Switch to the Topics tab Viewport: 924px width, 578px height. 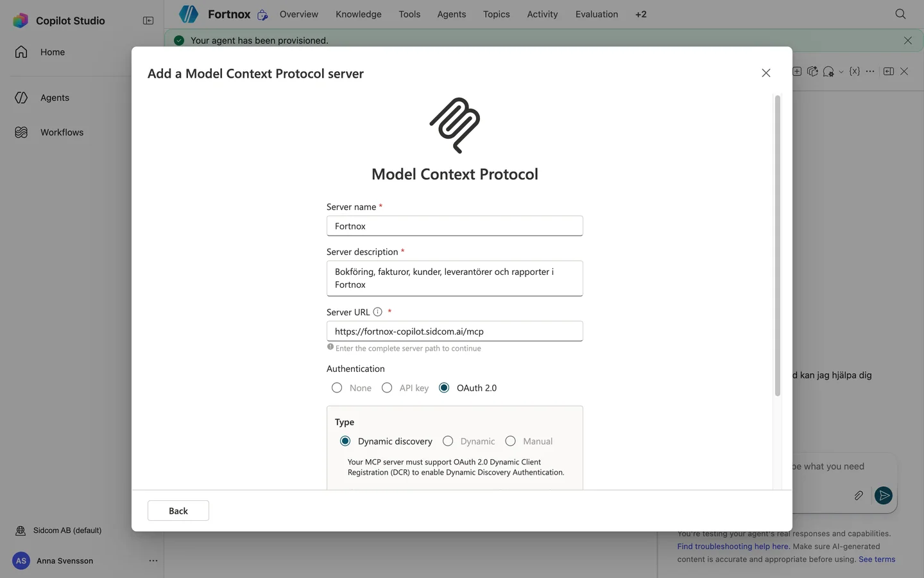click(x=497, y=14)
